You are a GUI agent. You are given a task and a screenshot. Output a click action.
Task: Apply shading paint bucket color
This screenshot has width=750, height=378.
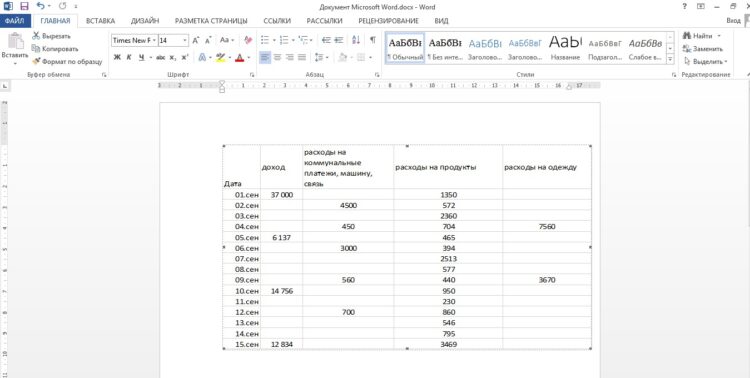tap(342, 57)
